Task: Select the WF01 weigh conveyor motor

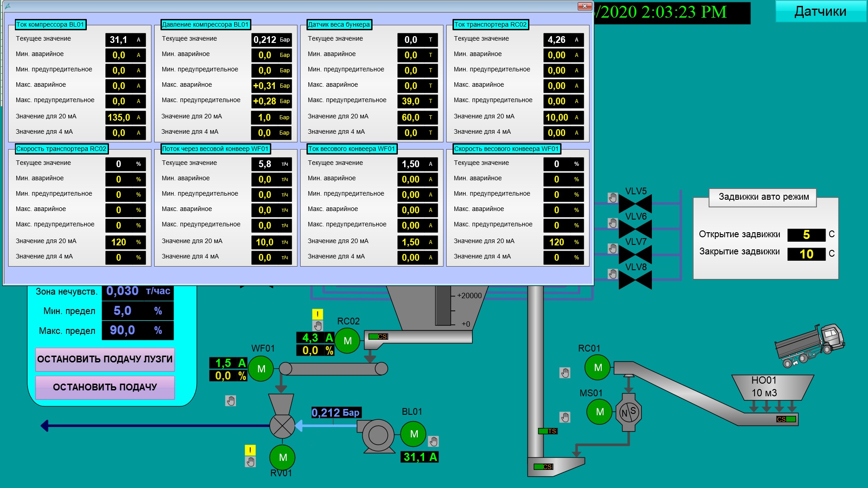Action: tap(261, 369)
